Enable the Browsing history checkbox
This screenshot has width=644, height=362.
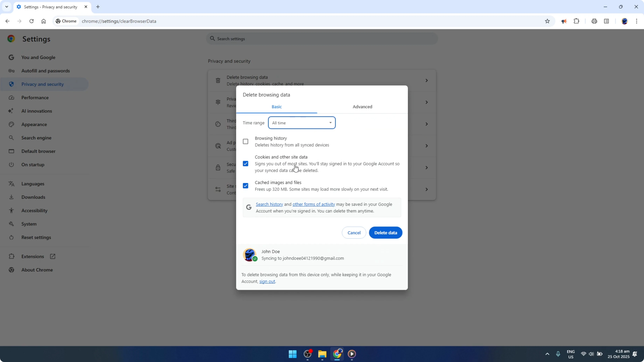coord(246,141)
